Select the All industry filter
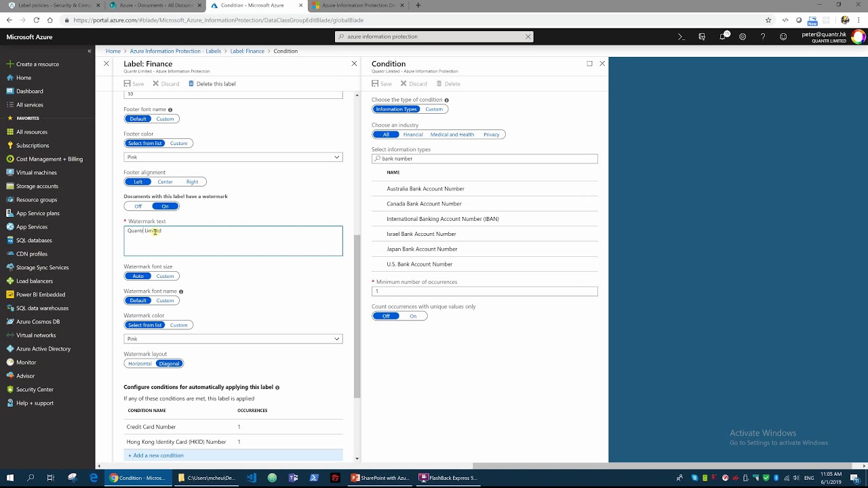The height and width of the screenshot is (488, 868). click(386, 134)
